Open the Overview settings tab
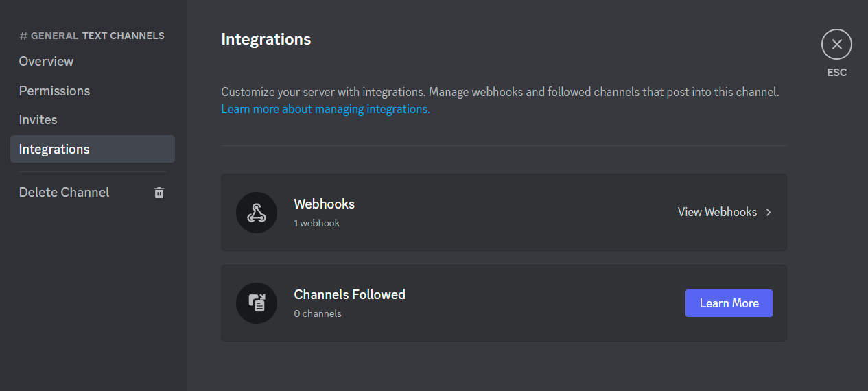Viewport: 868px width, 391px height. click(x=46, y=62)
